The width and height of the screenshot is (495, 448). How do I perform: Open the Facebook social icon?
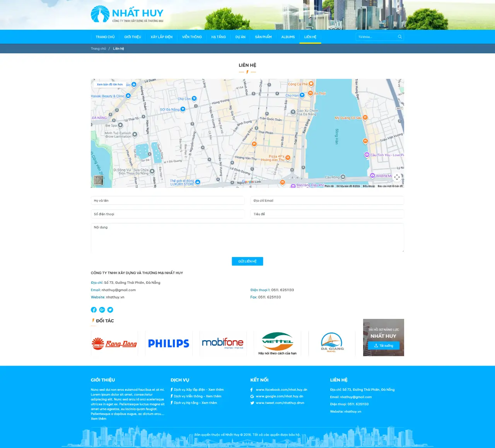(x=94, y=310)
